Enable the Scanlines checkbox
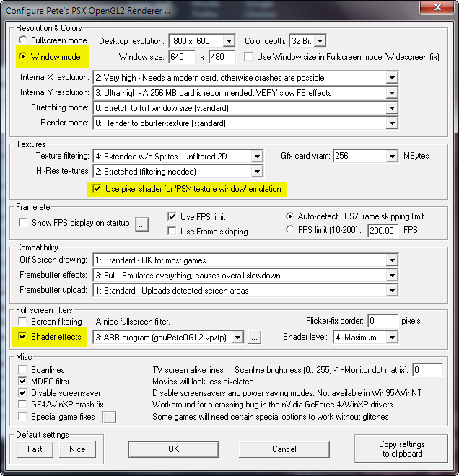Image resolution: width=459 pixels, height=476 pixels. [22, 369]
